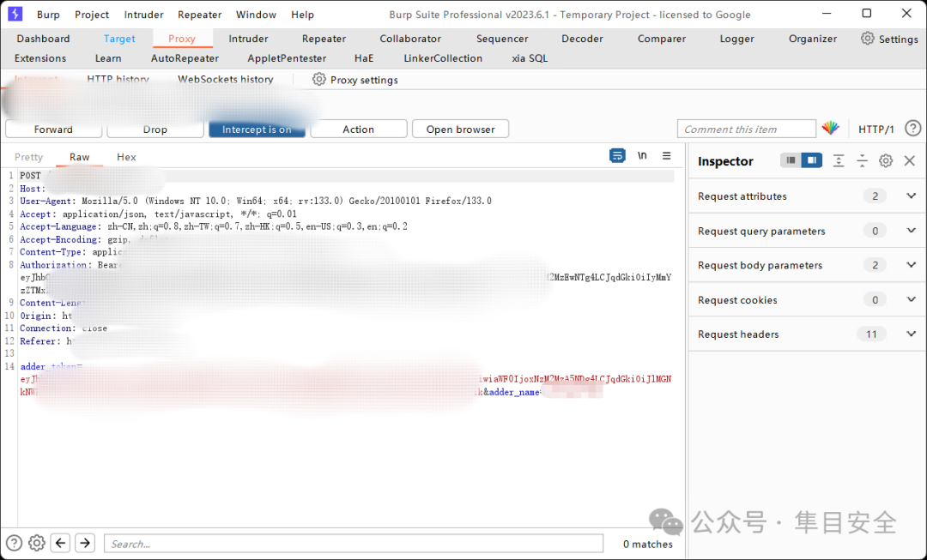Click the Inspector expand-all sections icon
This screenshot has width=927, height=560.
pos(839,160)
